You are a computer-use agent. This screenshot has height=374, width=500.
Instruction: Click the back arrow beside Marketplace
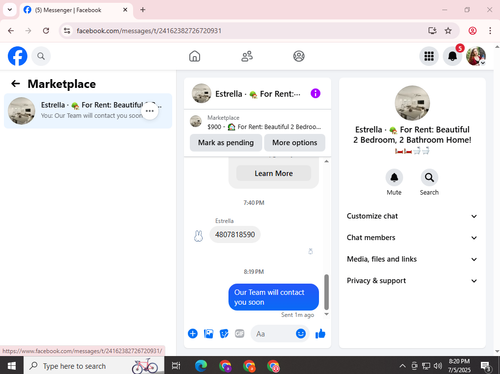pyautogui.click(x=15, y=84)
